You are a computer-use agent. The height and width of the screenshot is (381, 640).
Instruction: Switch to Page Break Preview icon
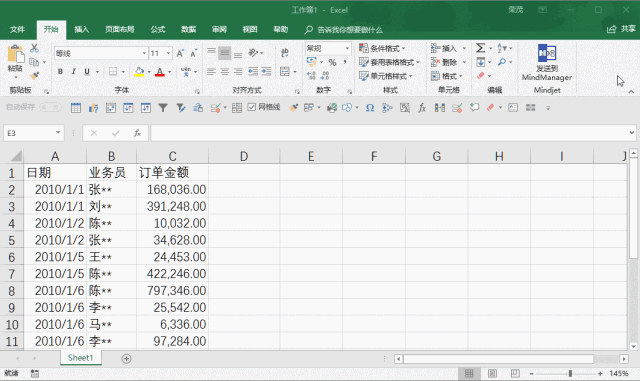pos(515,373)
